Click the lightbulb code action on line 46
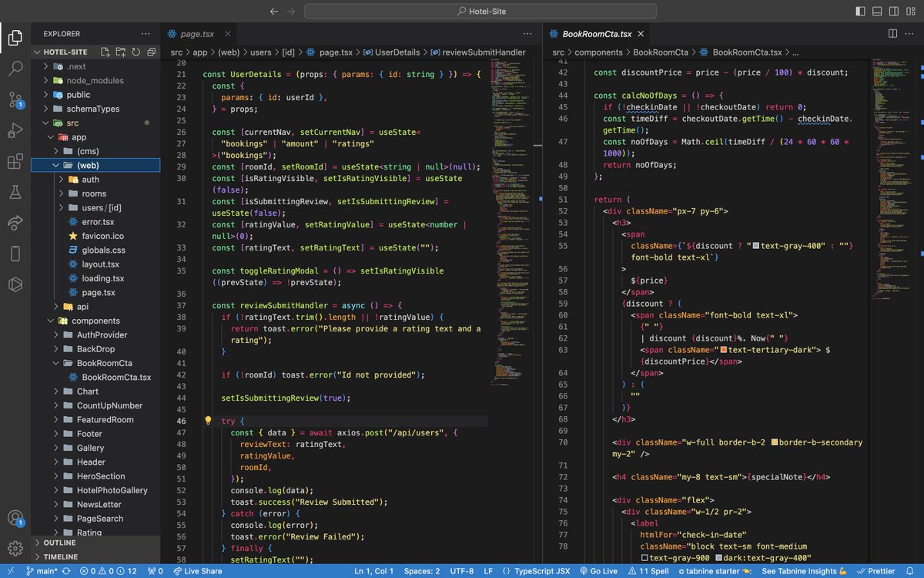 (x=208, y=422)
